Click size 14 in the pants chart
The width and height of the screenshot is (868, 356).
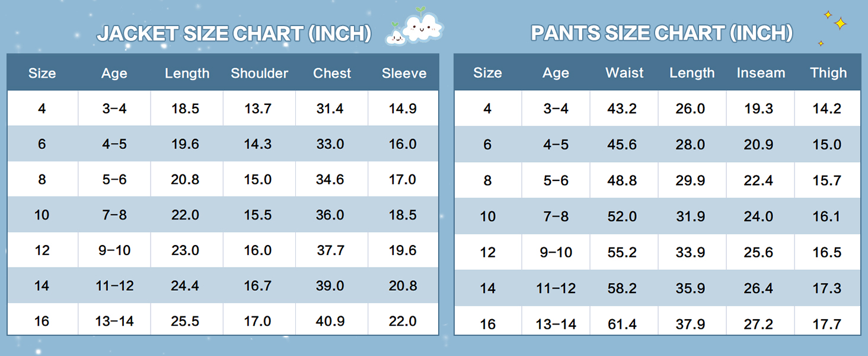pos(487,288)
